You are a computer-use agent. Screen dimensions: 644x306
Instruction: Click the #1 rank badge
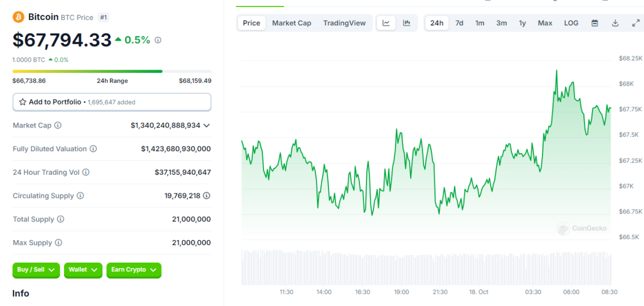click(104, 18)
